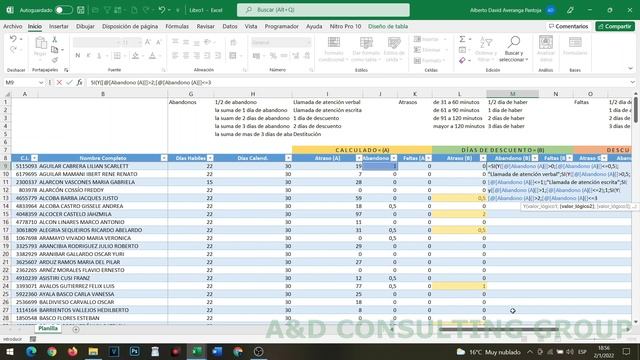Open File Explorer from the taskbar
Screen dimensions: 640x360
coord(93,351)
